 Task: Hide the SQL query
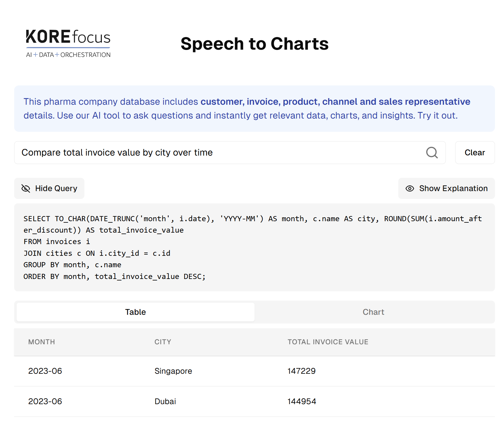click(x=49, y=188)
